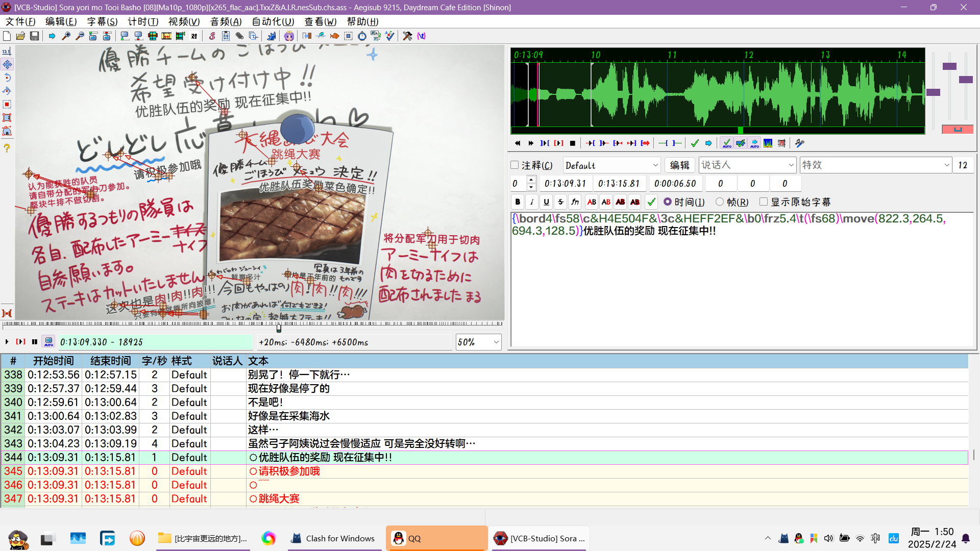The image size is (980, 551).
Task: Select the rotate on Z axis visual tool
Action: (7, 78)
